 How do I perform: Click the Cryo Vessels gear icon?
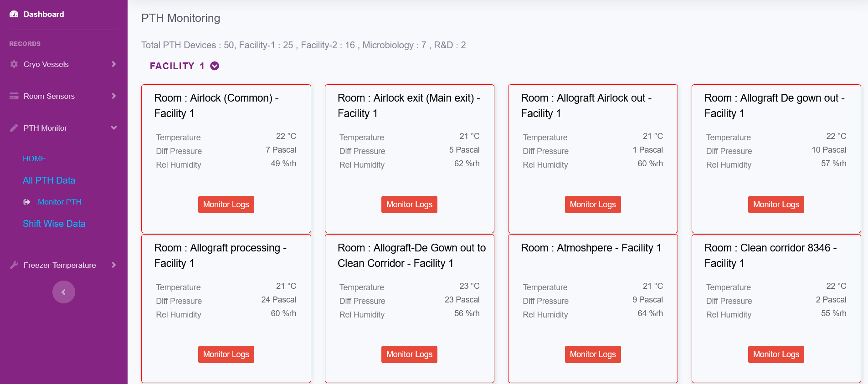pos(14,64)
